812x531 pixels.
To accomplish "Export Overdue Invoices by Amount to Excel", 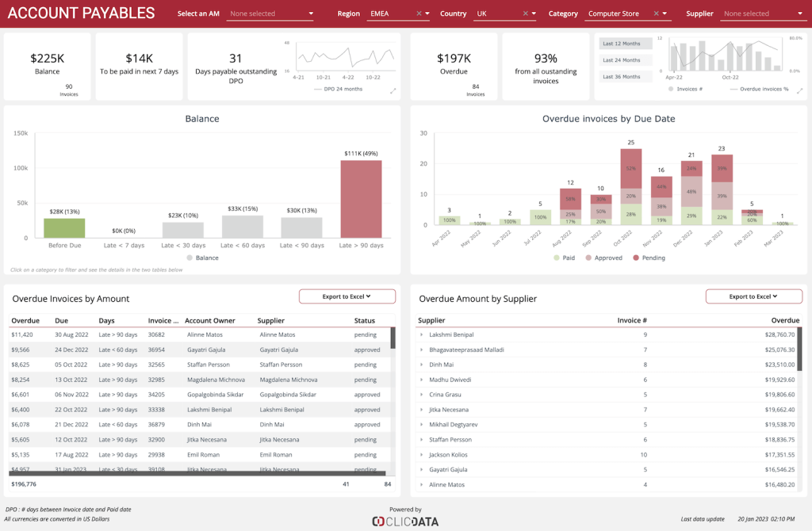I will 347,296.
